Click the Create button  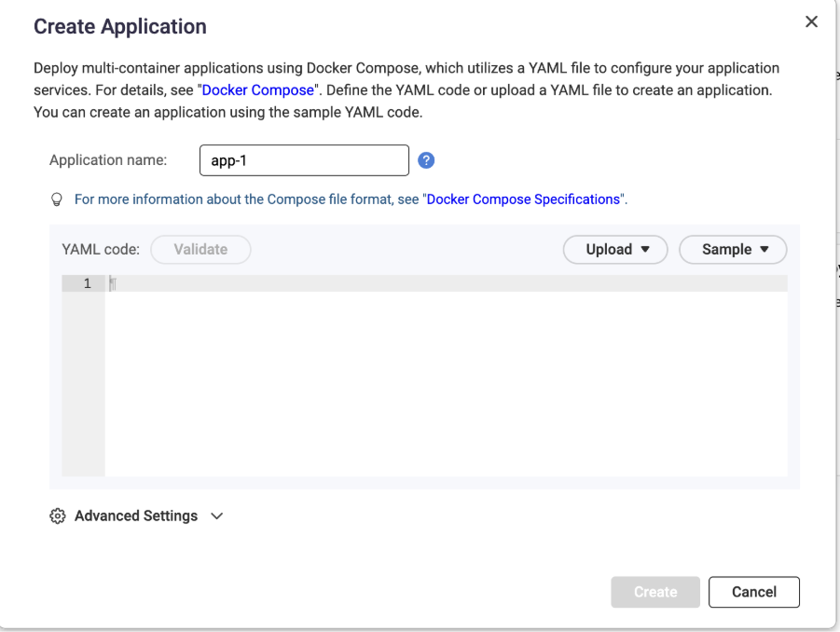(655, 592)
